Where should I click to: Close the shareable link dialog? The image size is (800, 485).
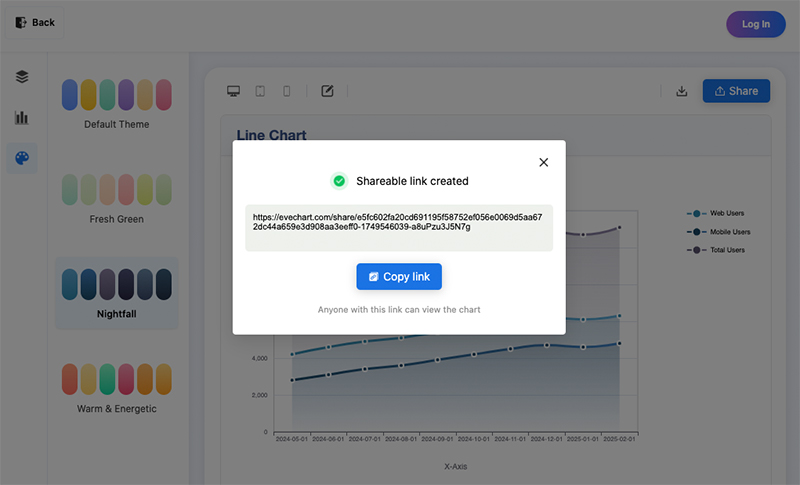pyautogui.click(x=543, y=162)
